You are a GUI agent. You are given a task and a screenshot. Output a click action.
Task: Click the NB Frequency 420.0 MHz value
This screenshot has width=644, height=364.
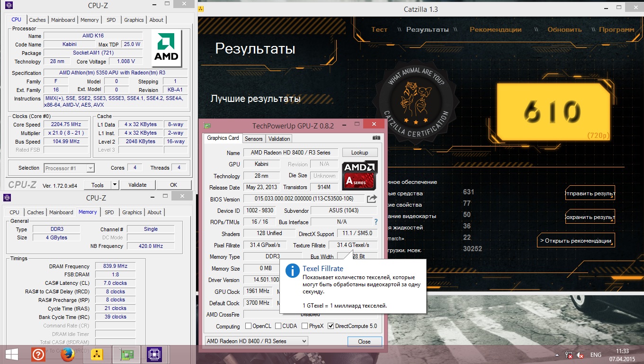151,246
